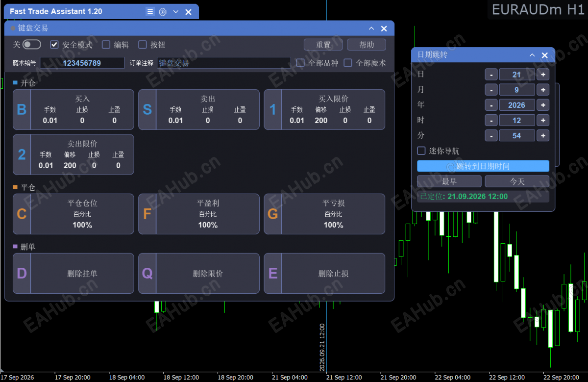Click the year field showing 2026
Screen dimensions: 588x382
pos(517,105)
